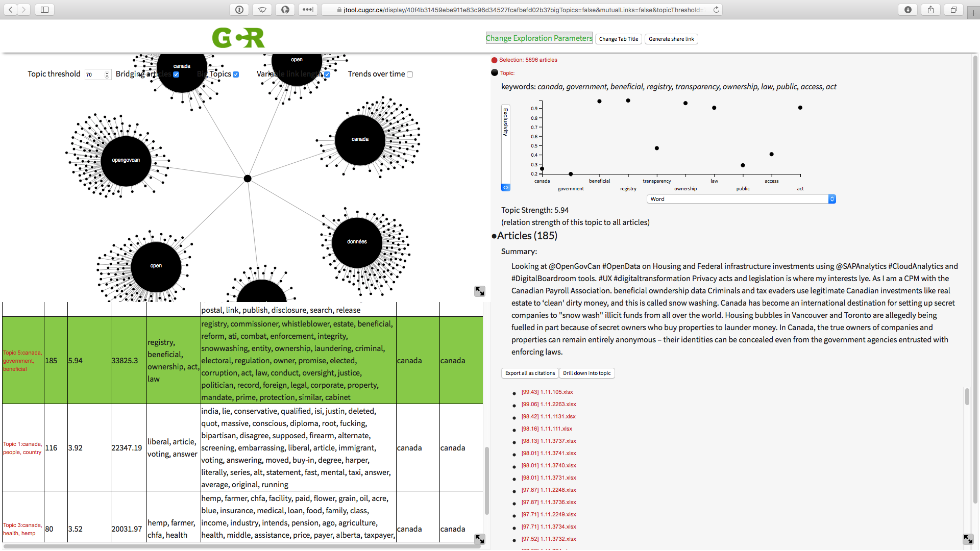
Task: Click the Share icon in Safari
Action: [x=930, y=10]
